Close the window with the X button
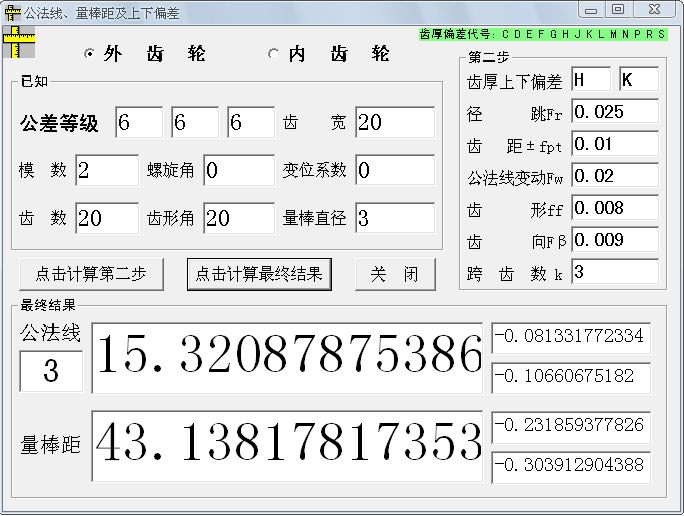 click(x=655, y=10)
